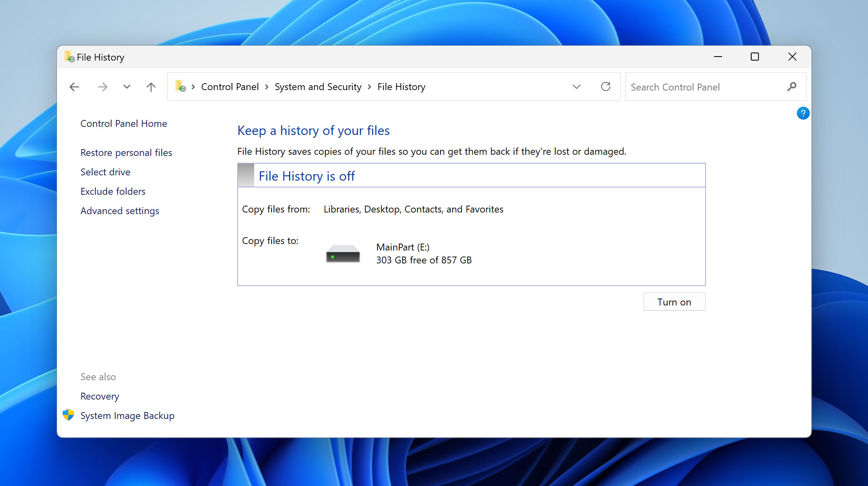Click the refresh button icon
The height and width of the screenshot is (486, 868).
606,86
